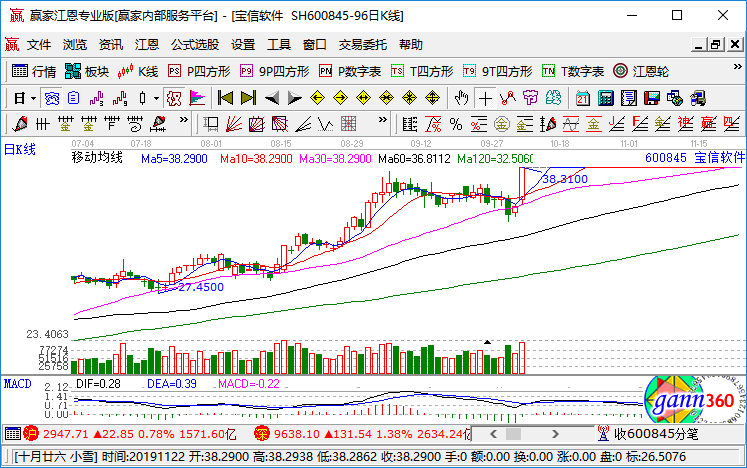The image size is (747, 468).
Task: Click the black percent sign tool
Action: click(x=456, y=124)
